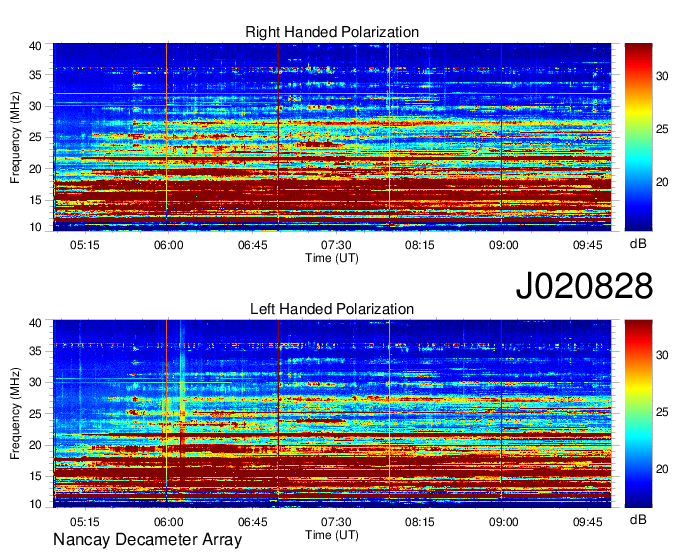The width and height of the screenshot is (680, 552).
Task: Click the "dB" label of Right Handed plot
Action: [x=638, y=244]
